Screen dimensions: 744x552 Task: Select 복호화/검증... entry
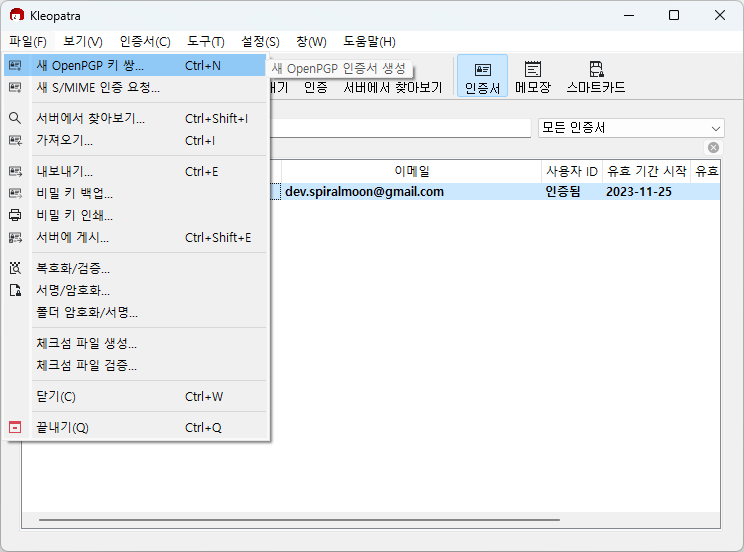click(135, 268)
